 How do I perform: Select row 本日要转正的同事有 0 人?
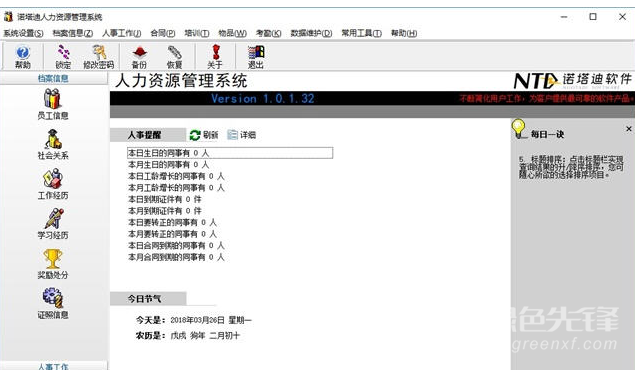(x=173, y=222)
